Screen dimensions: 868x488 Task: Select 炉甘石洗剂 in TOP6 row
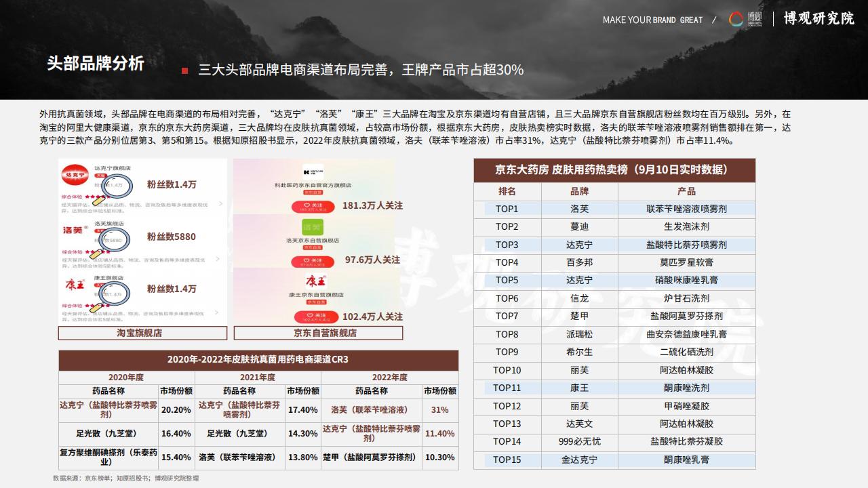(x=686, y=298)
